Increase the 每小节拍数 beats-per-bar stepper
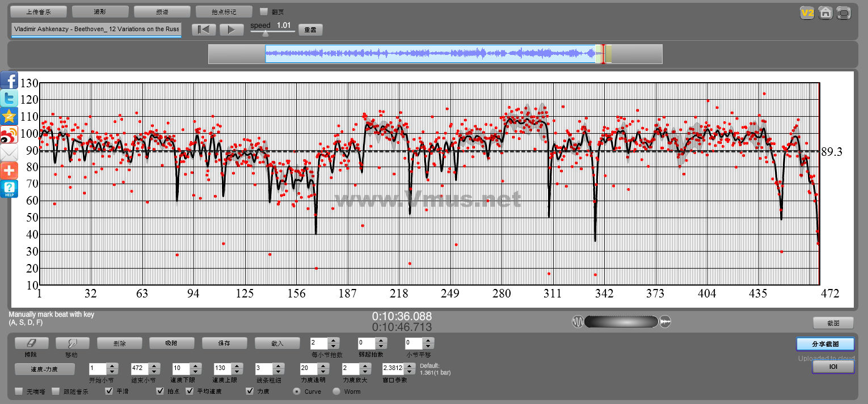 tap(334, 341)
